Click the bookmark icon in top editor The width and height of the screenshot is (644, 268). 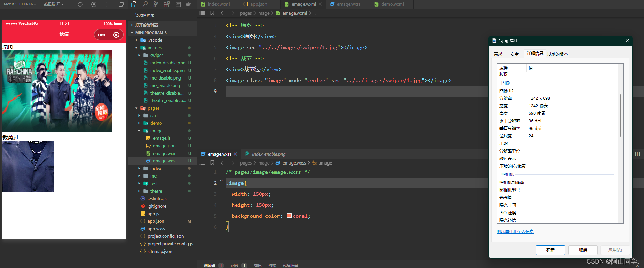[x=212, y=13]
